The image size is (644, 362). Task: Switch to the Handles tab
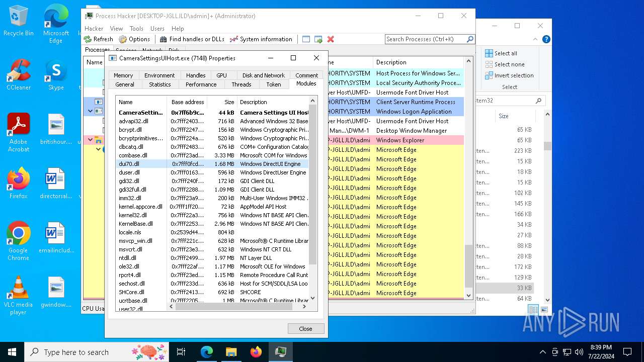(196, 75)
